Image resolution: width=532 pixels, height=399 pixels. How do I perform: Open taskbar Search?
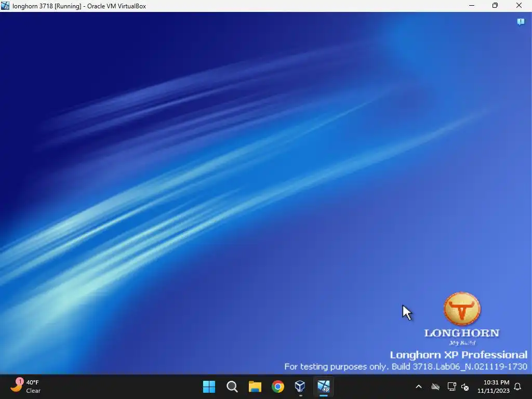(x=232, y=387)
